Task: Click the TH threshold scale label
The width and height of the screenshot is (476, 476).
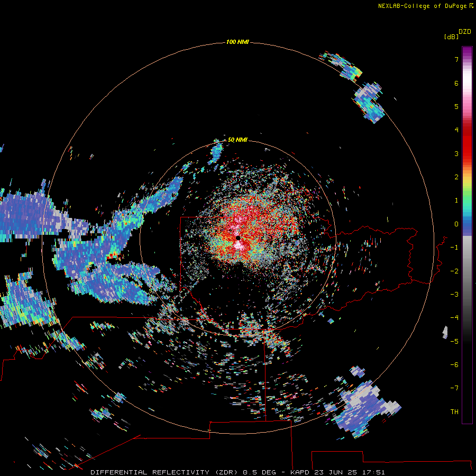Action: point(454,412)
